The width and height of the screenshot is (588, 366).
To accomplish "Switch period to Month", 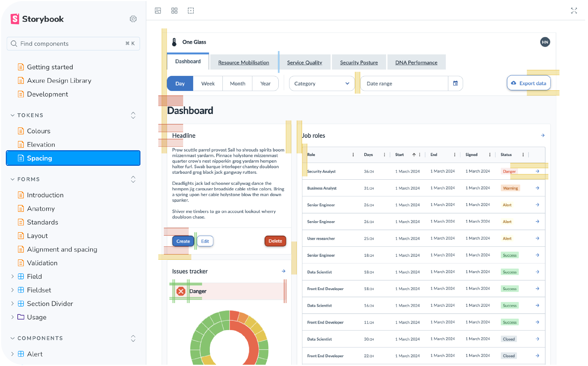I will [x=237, y=84].
